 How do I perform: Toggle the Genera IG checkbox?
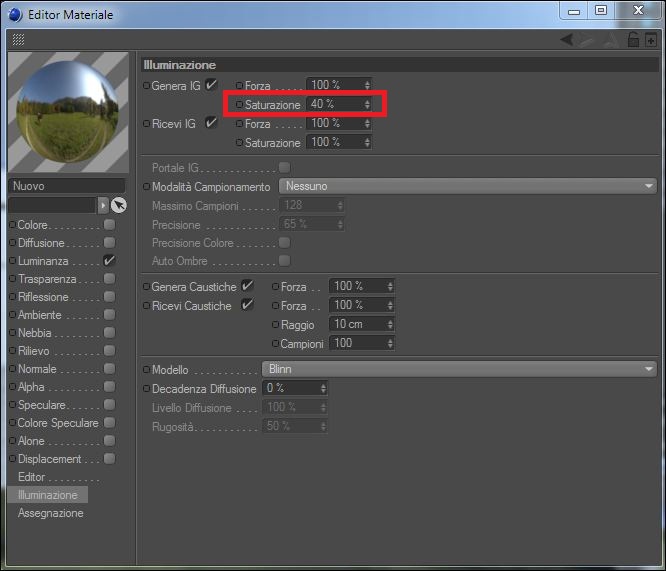point(211,85)
